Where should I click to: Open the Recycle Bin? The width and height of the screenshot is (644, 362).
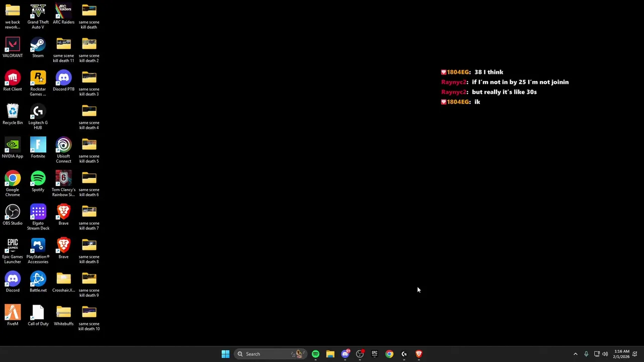13,115
